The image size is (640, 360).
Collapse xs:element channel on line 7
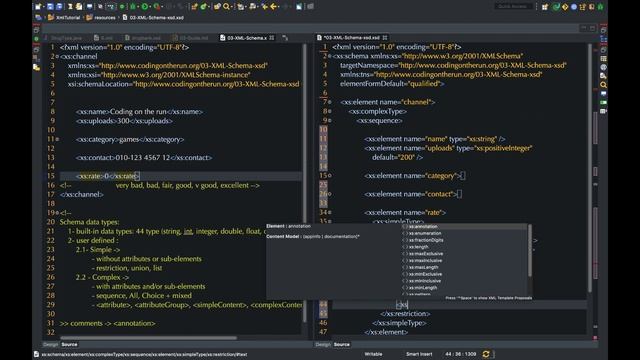pyautogui.click(x=330, y=102)
